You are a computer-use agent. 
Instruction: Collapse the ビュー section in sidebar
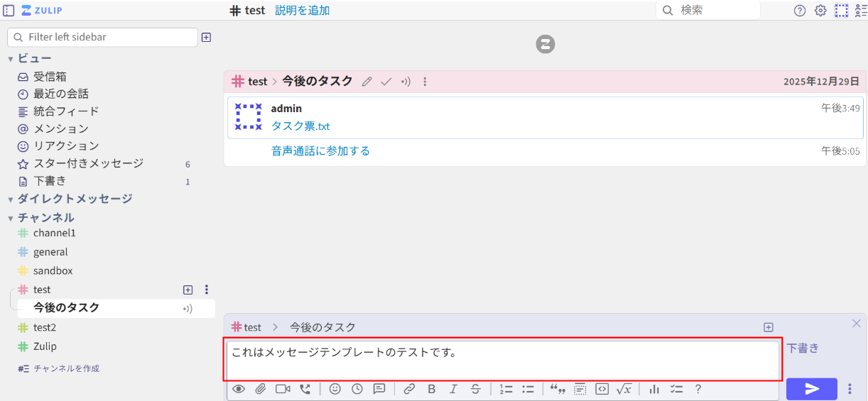[x=11, y=59]
